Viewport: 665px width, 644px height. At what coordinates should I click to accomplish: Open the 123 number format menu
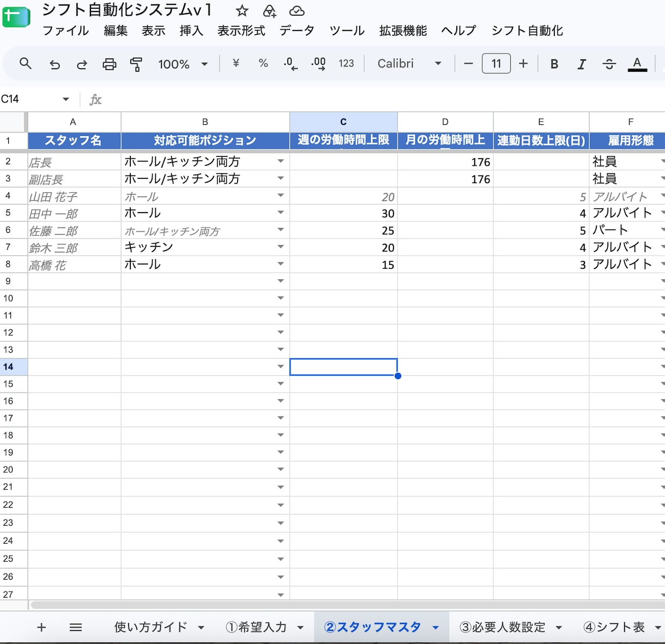coord(346,63)
